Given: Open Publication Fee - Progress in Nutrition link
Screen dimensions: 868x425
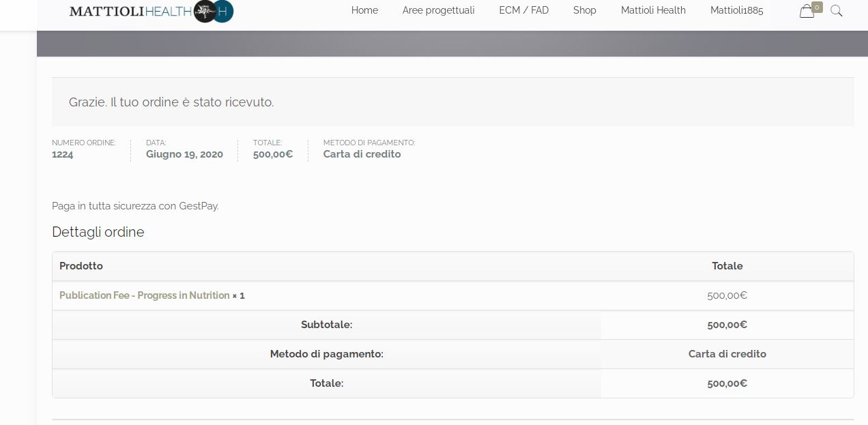Looking at the screenshot, I should pos(144,295).
